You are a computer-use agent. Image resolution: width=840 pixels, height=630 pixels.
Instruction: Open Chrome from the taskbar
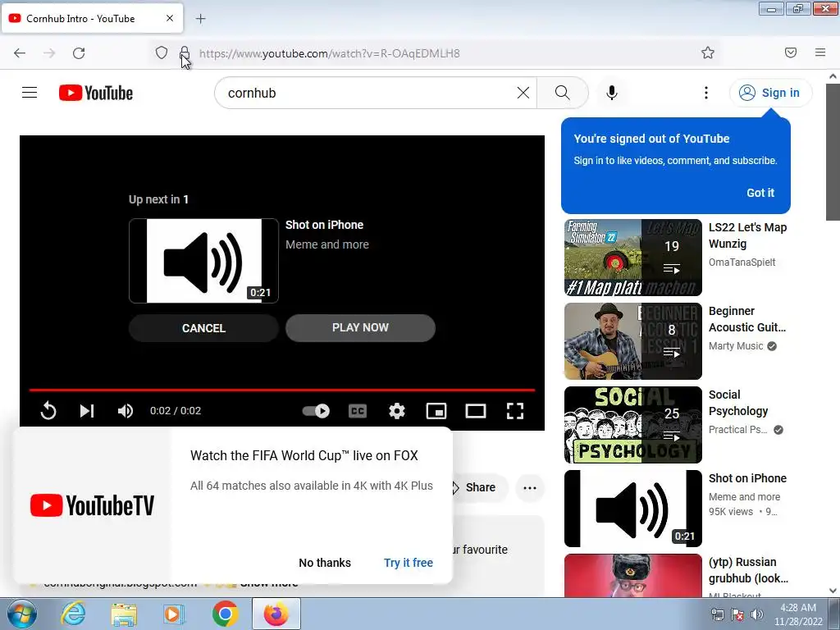point(225,614)
